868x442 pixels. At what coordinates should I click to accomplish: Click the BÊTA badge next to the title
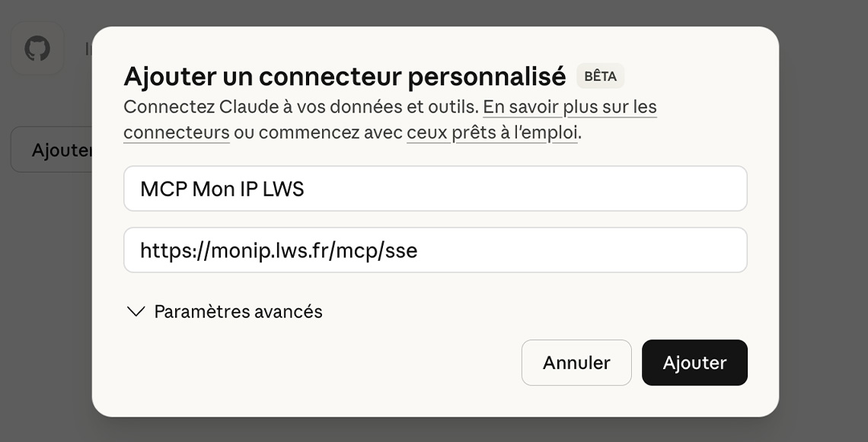point(600,76)
